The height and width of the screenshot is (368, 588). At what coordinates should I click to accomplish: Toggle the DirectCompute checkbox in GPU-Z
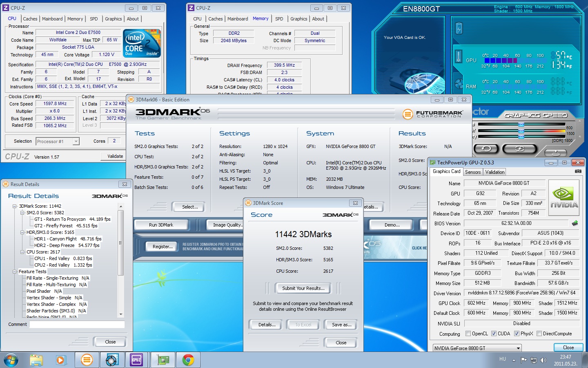539,334
